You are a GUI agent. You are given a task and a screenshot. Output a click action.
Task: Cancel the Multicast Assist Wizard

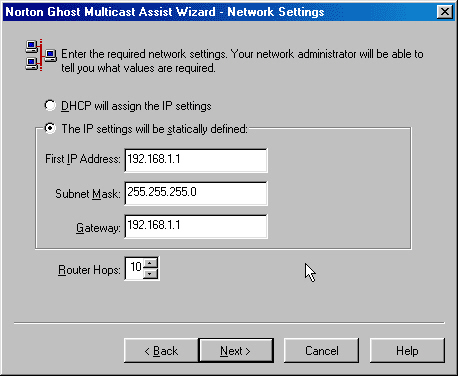coord(321,351)
